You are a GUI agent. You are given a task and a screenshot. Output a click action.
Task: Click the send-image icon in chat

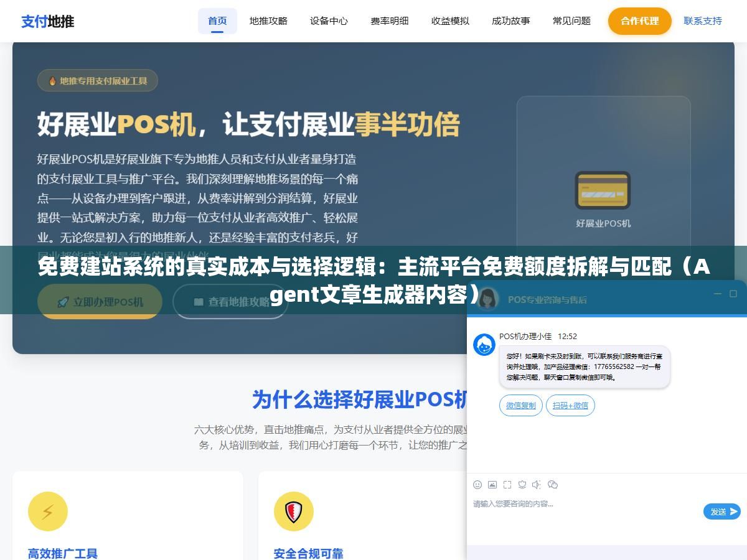(x=492, y=485)
